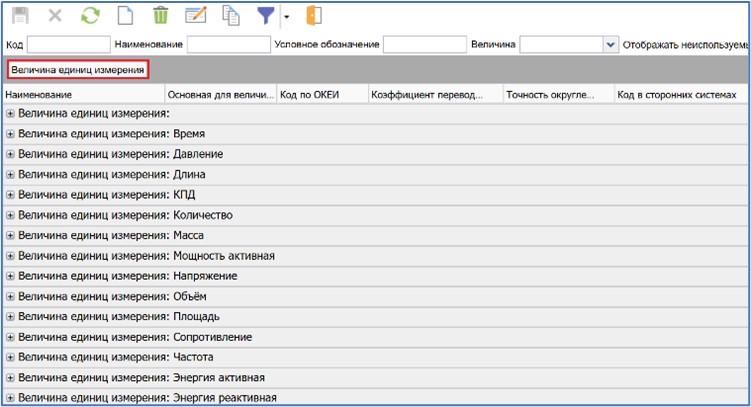Sort by Код по ОКЕИ column header
751x407 pixels.
(x=322, y=95)
